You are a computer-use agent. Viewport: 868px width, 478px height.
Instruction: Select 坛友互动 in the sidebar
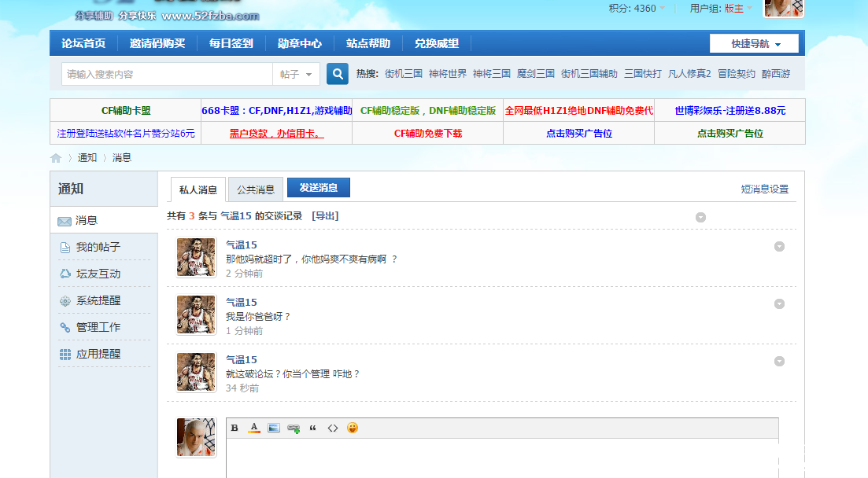click(104, 274)
